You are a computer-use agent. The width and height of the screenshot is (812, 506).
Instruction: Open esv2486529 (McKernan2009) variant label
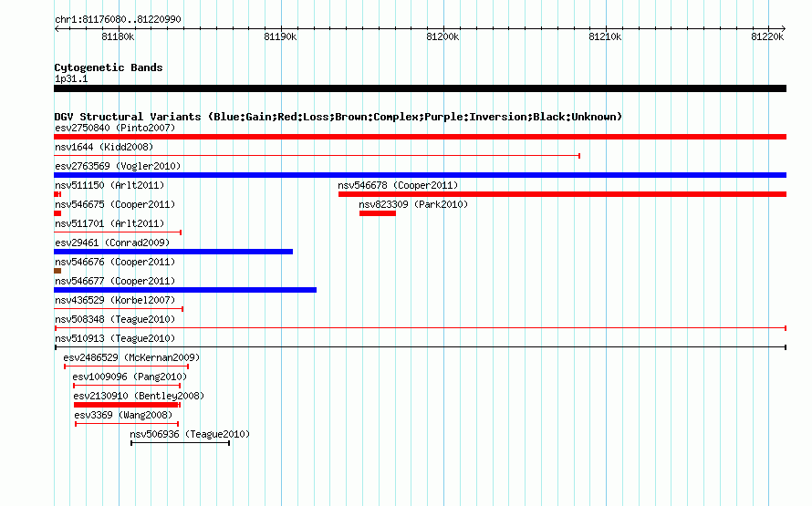[x=131, y=357]
